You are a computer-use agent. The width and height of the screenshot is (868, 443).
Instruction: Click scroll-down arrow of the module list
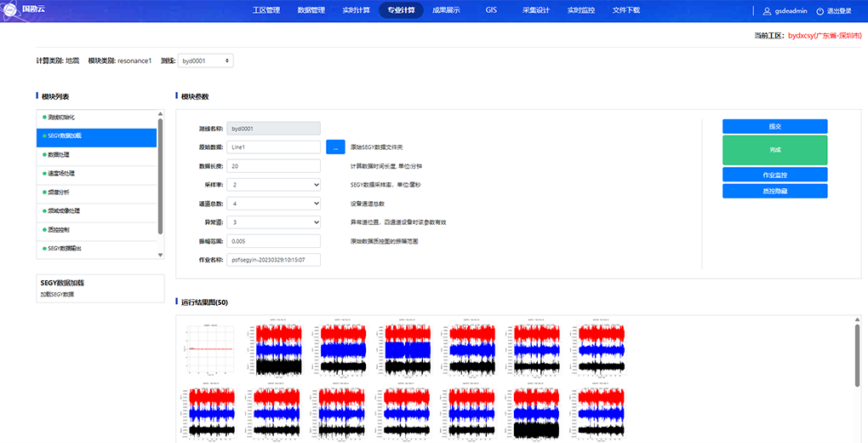pos(159,254)
